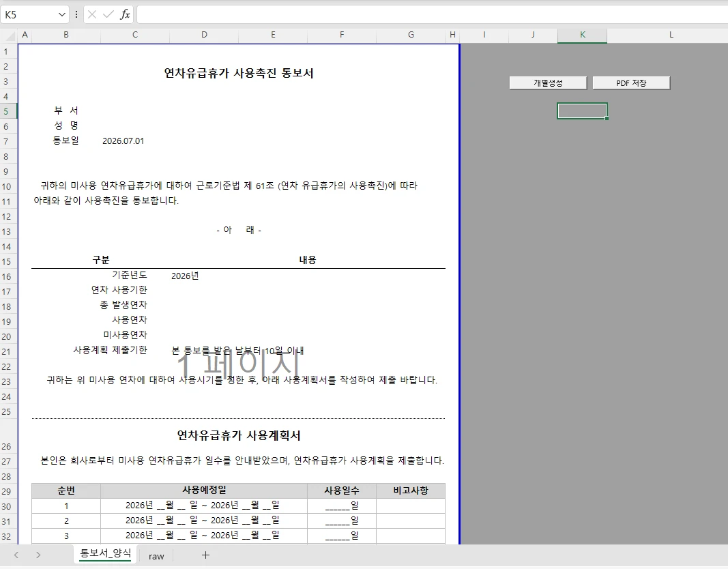Click the formula bar input area

(x=432, y=15)
